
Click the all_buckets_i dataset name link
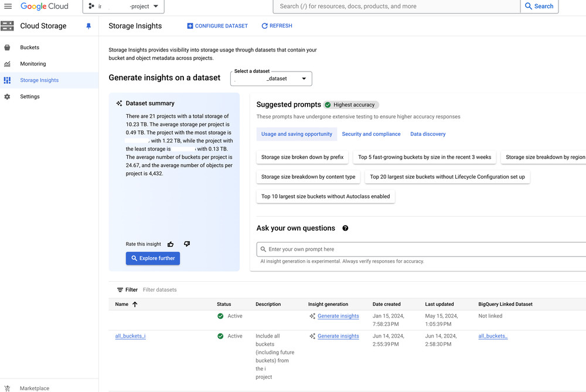click(x=130, y=336)
